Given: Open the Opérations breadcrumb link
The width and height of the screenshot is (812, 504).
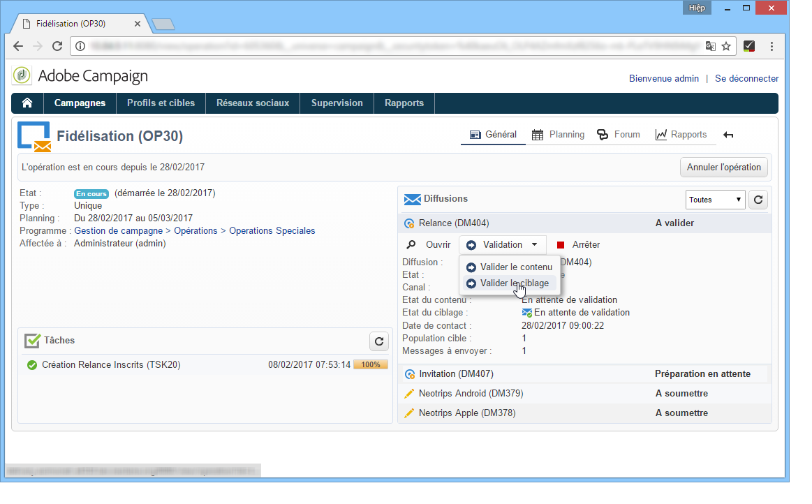Looking at the screenshot, I should pos(195,231).
